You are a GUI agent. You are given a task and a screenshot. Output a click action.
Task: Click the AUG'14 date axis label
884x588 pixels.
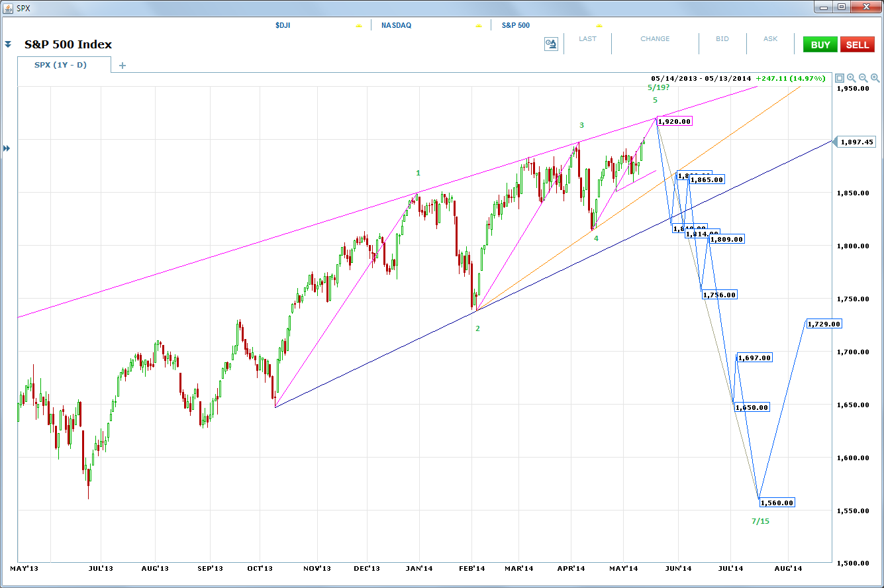788,568
